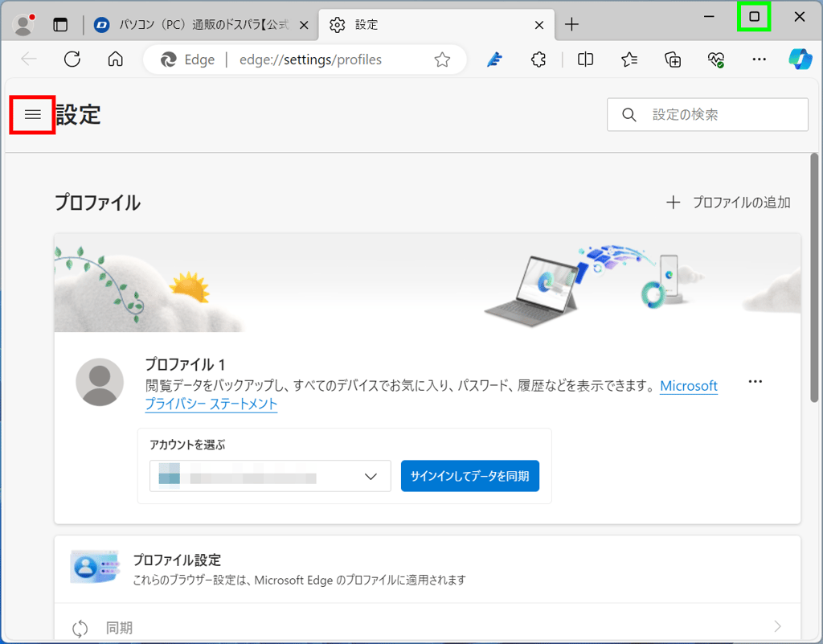The height and width of the screenshot is (644, 823).
Task: Open the ... menu for プロファイル 1
Action: [755, 381]
